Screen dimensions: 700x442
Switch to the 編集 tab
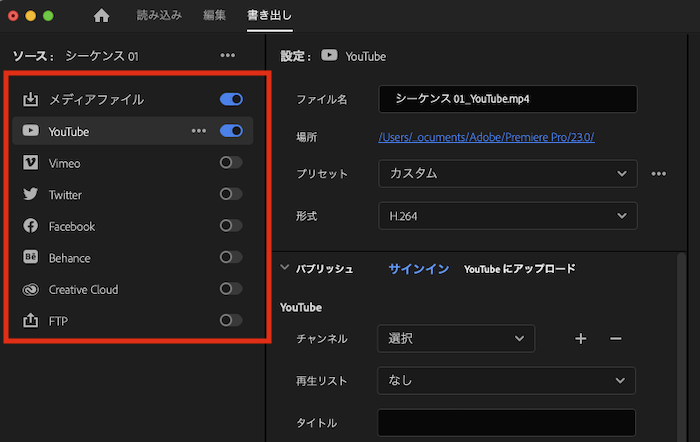214,16
